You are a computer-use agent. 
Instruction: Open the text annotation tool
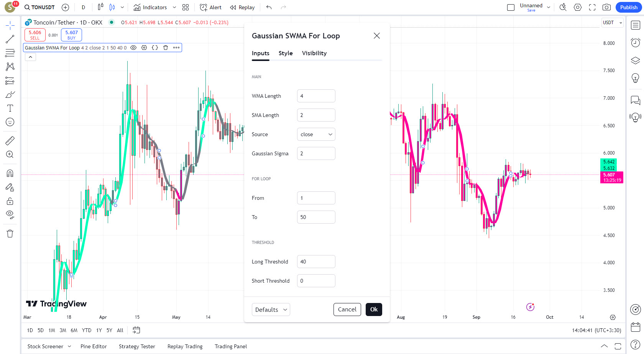[x=10, y=108]
